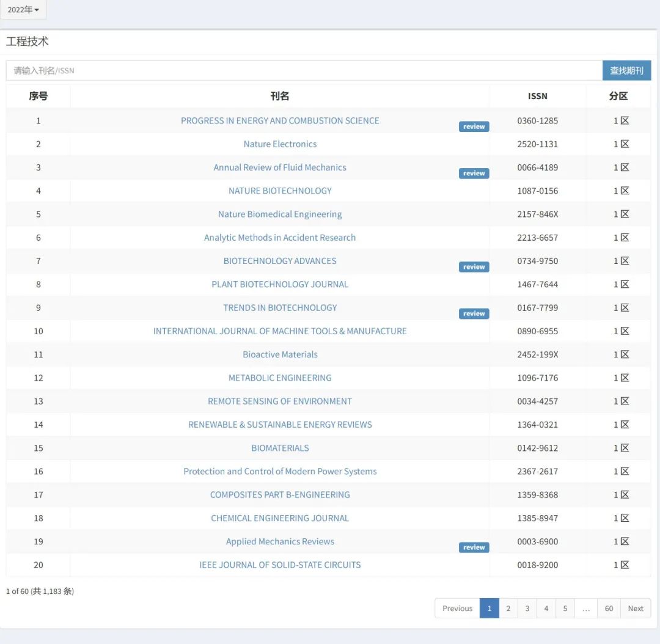Click review badge for Annual Review of Fluid Mechanics
This screenshot has height=644, width=660.
[x=474, y=174]
